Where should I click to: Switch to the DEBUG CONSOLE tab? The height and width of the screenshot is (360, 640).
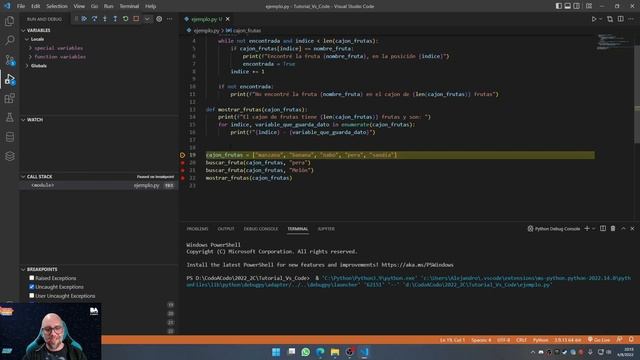261,229
